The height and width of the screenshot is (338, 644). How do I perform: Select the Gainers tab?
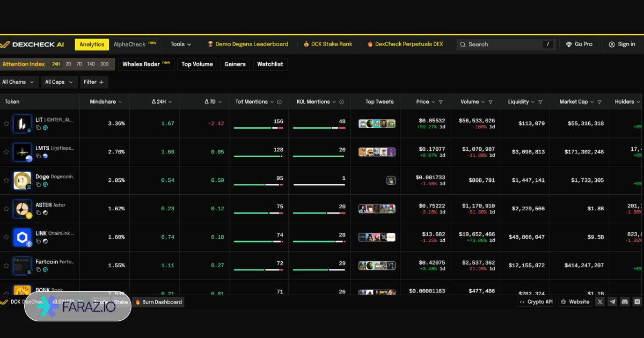(235, 64)
